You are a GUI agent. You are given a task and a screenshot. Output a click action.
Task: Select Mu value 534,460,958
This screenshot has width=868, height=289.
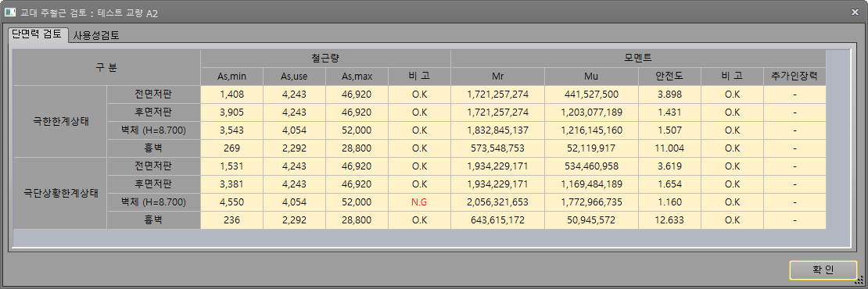pos(591,166)
